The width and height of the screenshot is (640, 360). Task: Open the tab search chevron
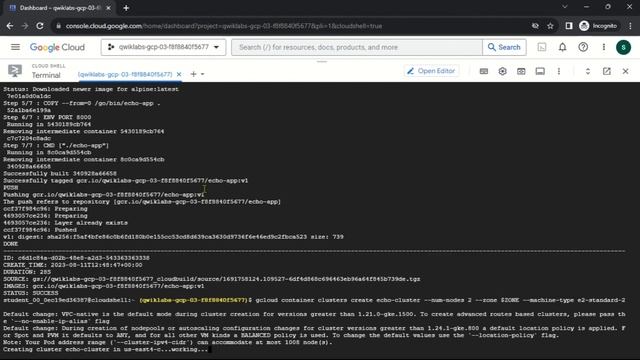point(564,7)
